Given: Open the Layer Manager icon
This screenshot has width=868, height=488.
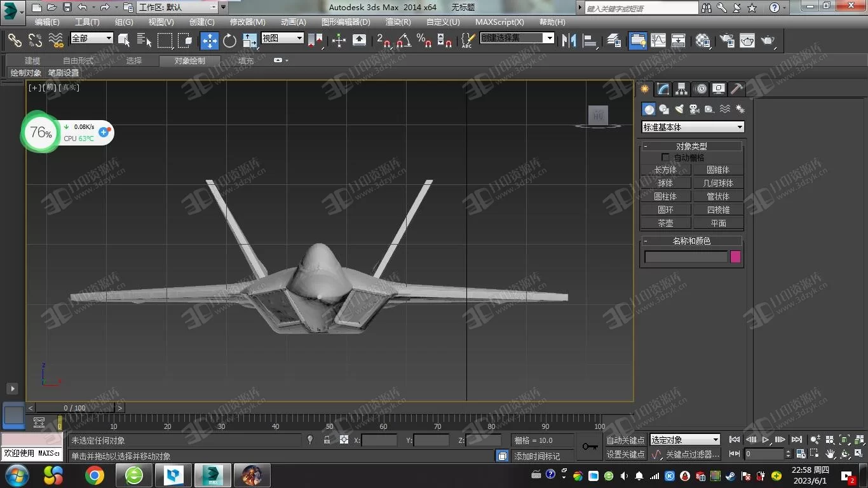Looking at the screenshot, I should pyautogui.click(x=613, y=41).
